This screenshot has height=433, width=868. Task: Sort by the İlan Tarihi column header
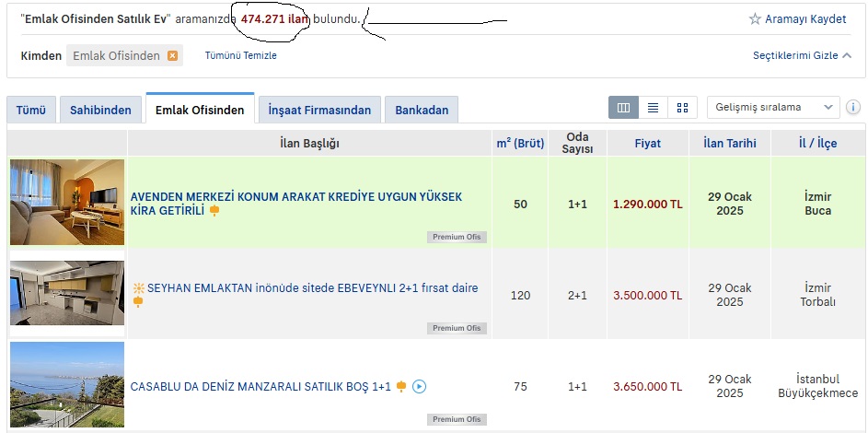pos(729,144)
